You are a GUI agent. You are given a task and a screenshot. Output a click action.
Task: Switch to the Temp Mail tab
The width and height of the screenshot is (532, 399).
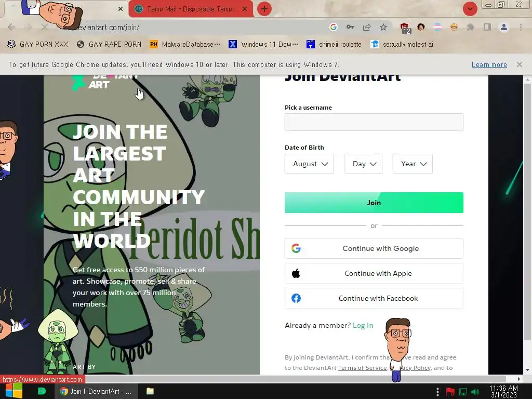(x=191, y=9)
